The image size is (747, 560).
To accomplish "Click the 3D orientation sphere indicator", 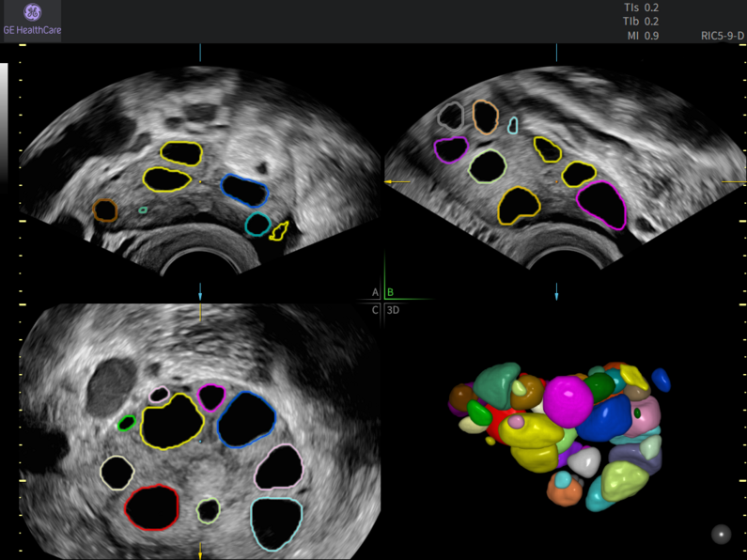I will coord(721,535).
